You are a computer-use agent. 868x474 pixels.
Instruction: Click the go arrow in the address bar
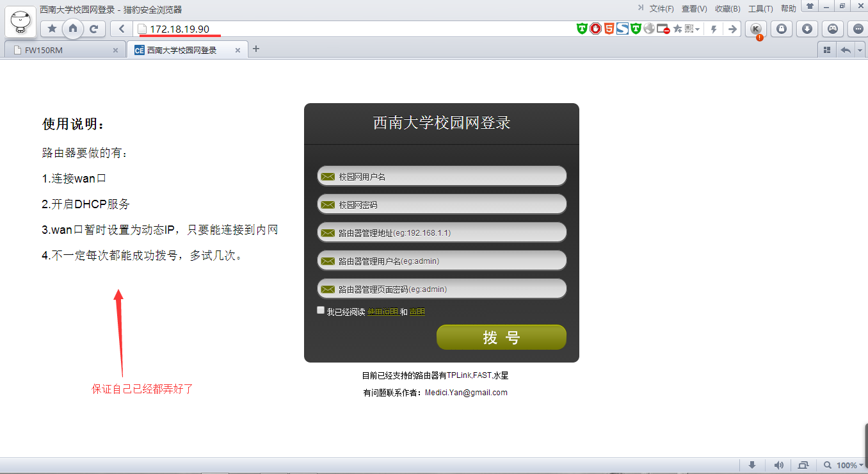[732, 29]
